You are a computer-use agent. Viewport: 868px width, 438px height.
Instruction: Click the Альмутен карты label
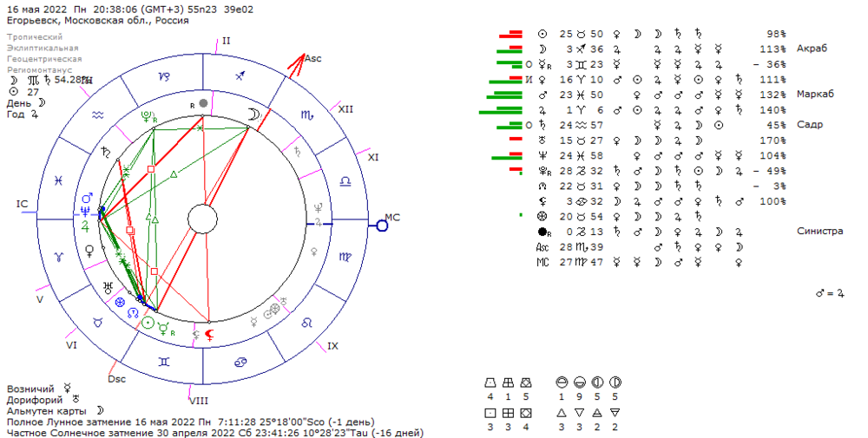[47, 411]
